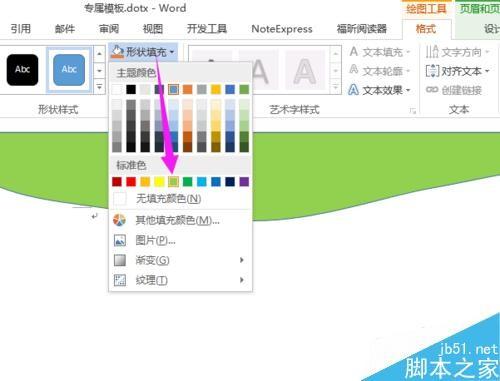Image resolution: width=500 pixels, height=381 pixels.
Task: Open the 文本填充 button
Action: [379, 52]
